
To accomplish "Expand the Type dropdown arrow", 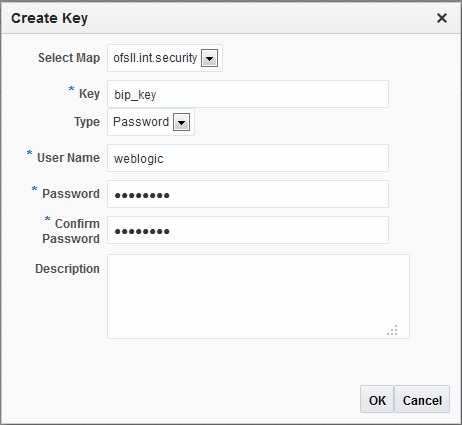I will point(181,122).
